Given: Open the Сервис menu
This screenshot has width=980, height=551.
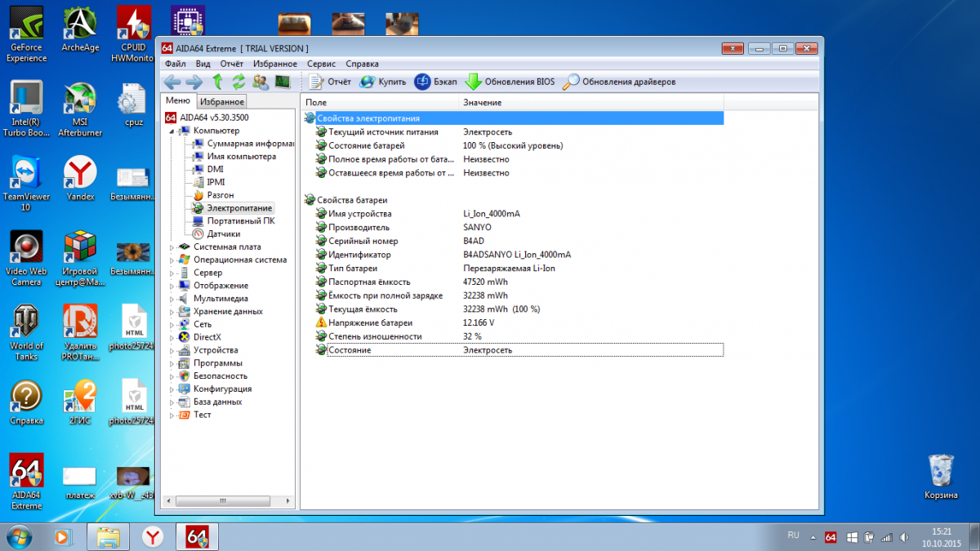Looking at the screenshot, I should (x=321, y=64).
